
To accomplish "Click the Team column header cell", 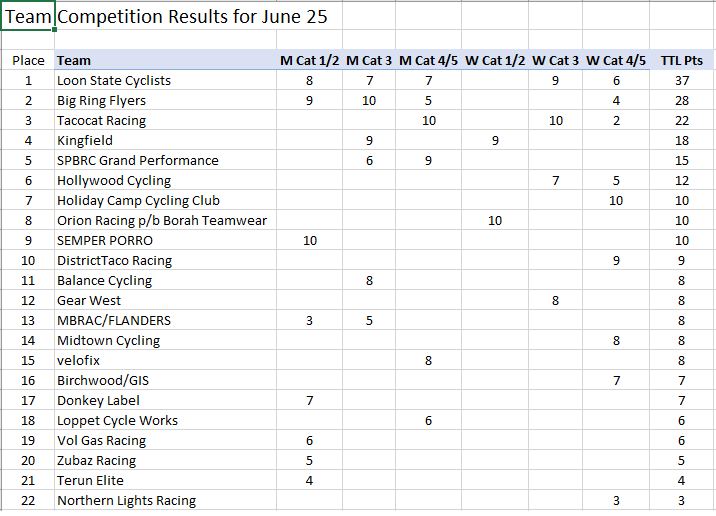I will pyautogui.click(x=165, y=60).
